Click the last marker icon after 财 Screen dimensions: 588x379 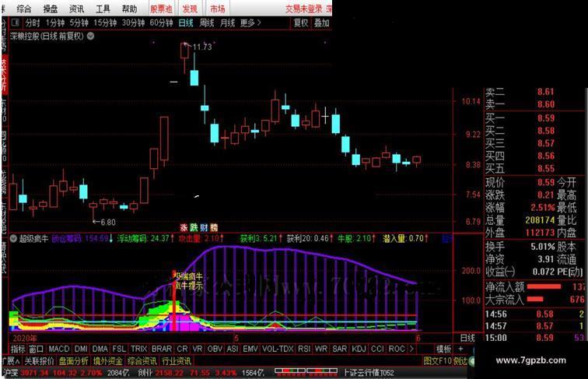[x=214, y=227]
